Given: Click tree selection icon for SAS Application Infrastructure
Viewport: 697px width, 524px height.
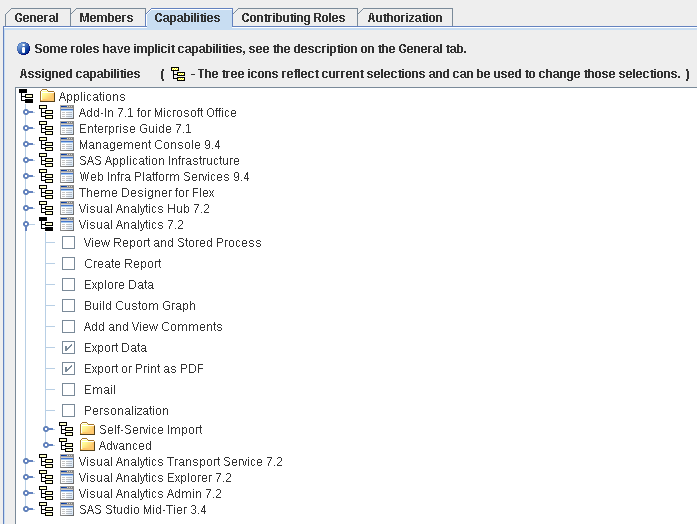Looking at the screenshot, I should (46, 160).
